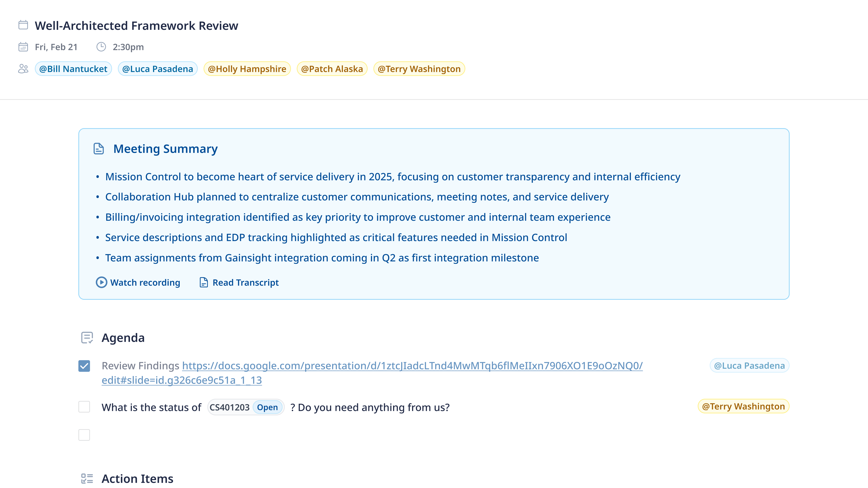Tick the empty third agenda checkbox

[x=84, y=435]
